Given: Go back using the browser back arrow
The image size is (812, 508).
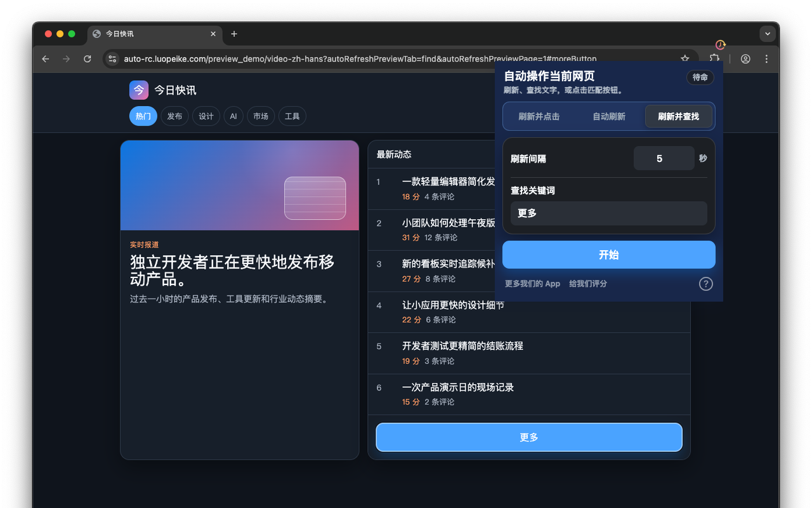Looking at the screenshot, I should coord(46,59).
